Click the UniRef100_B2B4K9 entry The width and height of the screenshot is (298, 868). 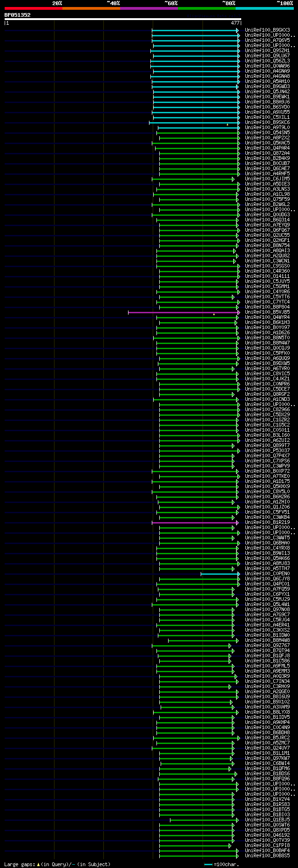coord(267,158)
